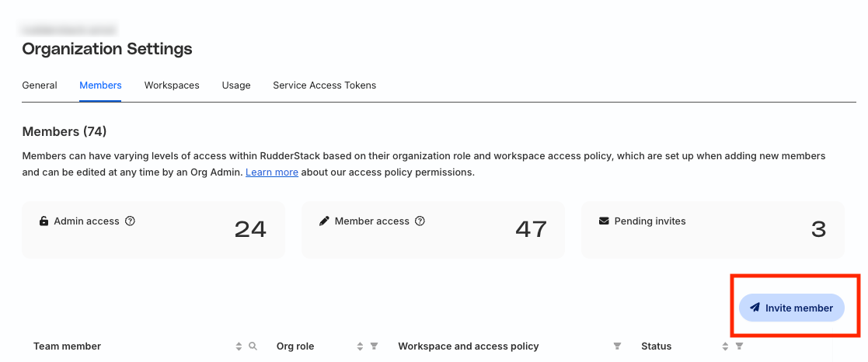This screenshot has height=362, width=868.
Task: Filter Workspace and access policy column
Action: pos(617,346)
